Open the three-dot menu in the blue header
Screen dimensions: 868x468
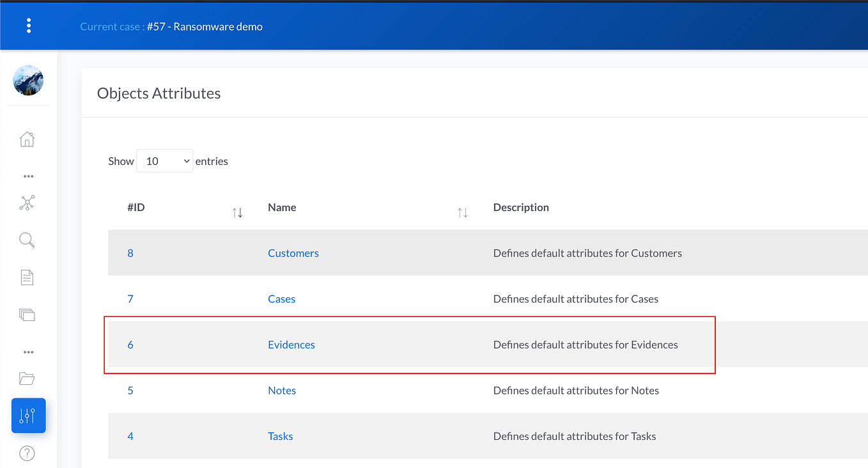[29, 25]
